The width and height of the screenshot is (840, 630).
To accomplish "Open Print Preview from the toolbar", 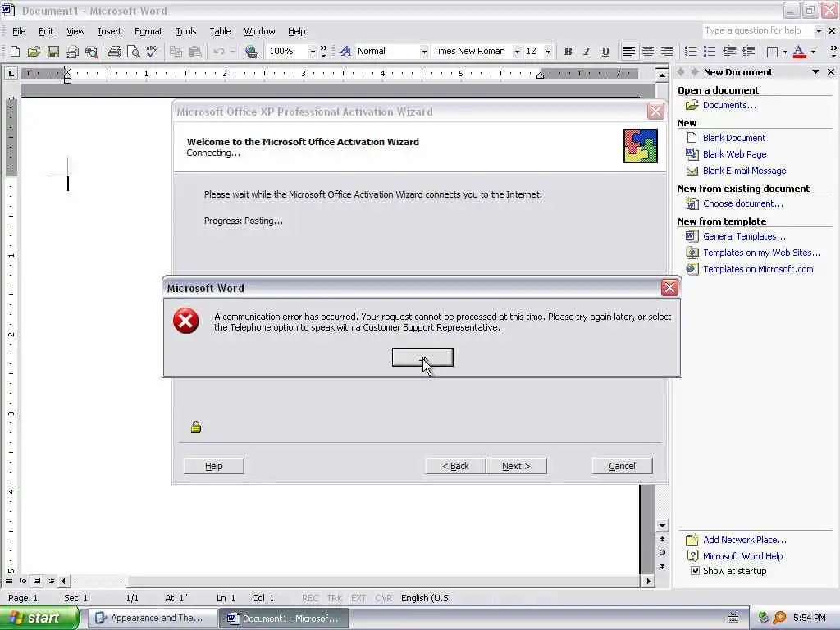I will [x=133, y=52].
